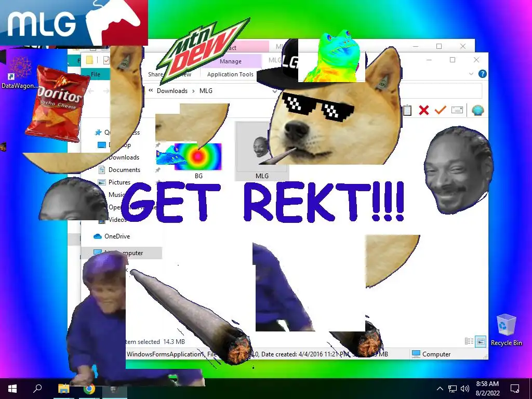Maximize the rear Explorer window
532x399 pixels.
pos(439,46)
